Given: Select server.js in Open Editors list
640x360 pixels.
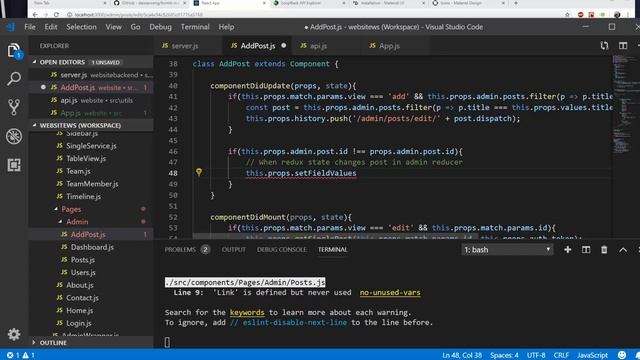Looking at the screenshot, I should (91, 75).
